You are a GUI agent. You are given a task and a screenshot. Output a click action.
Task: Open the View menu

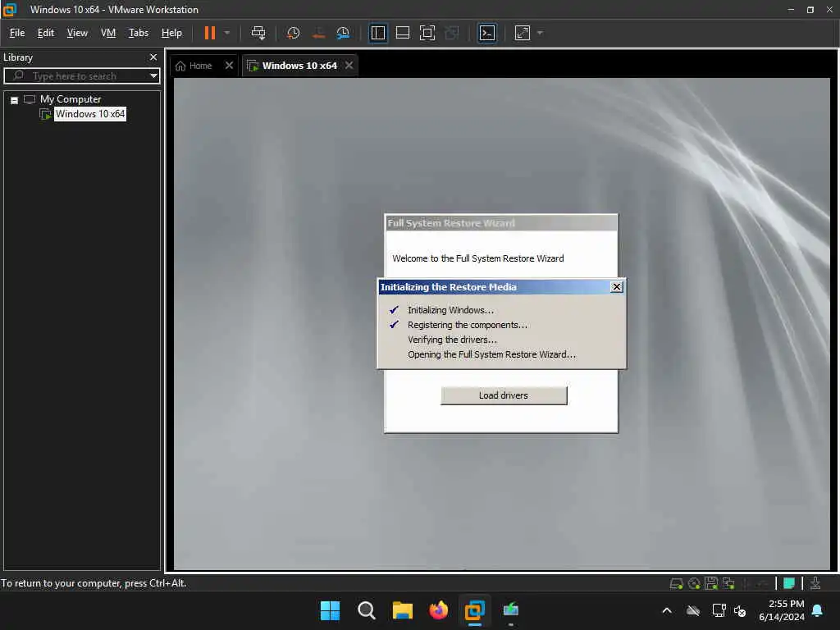click(x=77, y=33)
